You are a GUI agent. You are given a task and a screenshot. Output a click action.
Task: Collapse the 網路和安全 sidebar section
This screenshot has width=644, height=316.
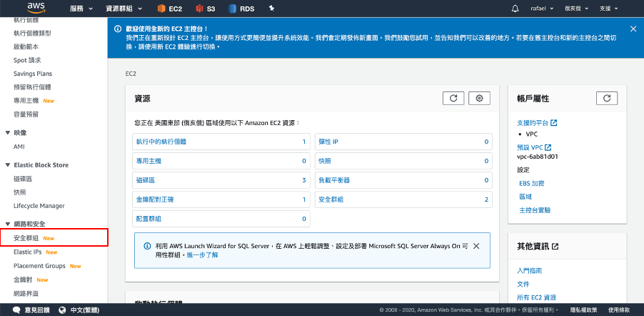point(7,224)
